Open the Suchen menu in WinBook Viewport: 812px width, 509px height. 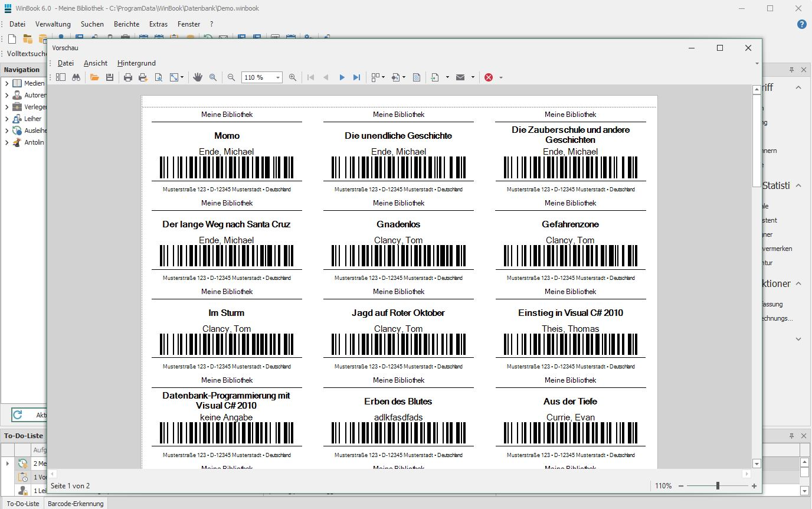coord(92,24)
